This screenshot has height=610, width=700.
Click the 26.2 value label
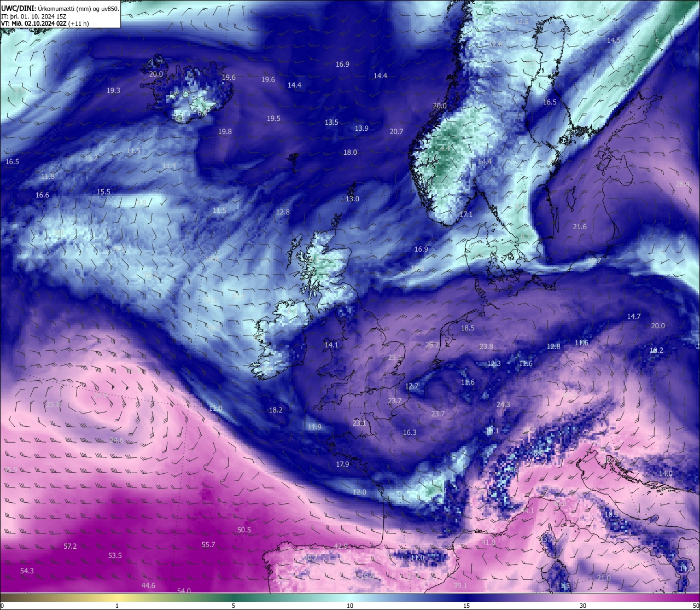432,345
